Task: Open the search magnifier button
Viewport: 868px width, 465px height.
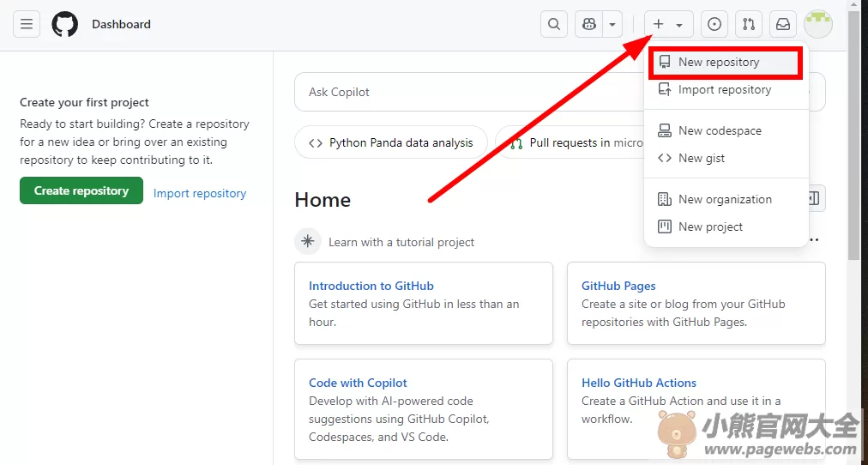Action: 554,24
